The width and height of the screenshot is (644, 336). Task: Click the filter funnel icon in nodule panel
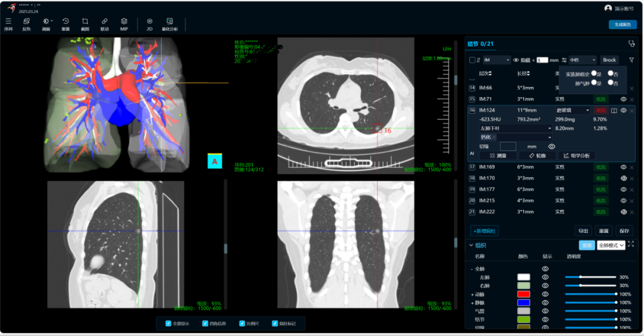coord(631,60)
